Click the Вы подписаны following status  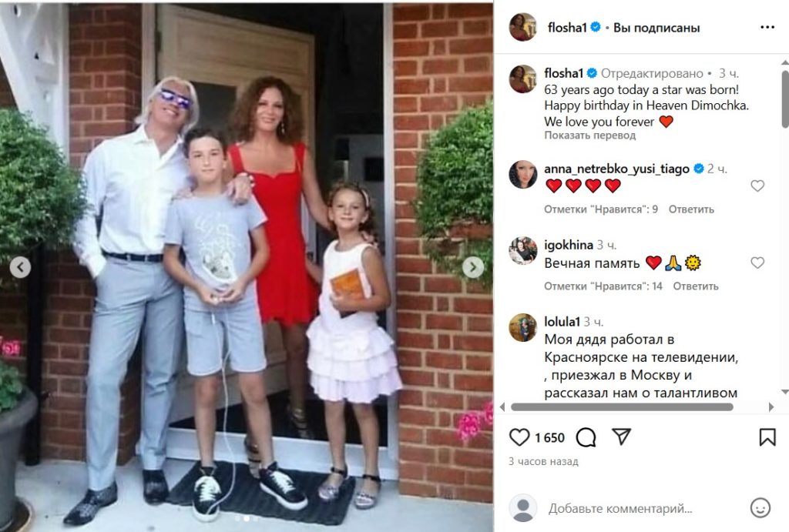point(656,28)
